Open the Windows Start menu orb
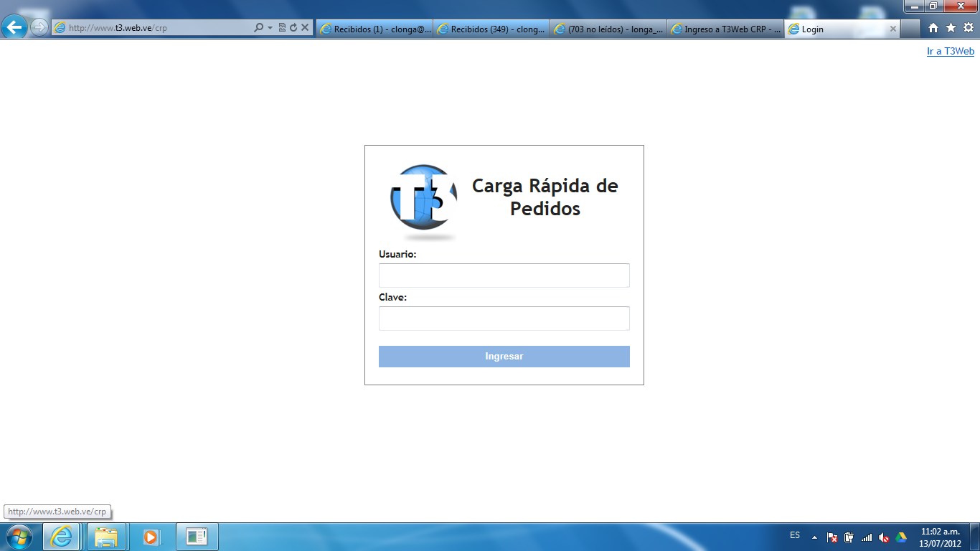The width and height of the screenshot is (980, 551). point(19,537)
